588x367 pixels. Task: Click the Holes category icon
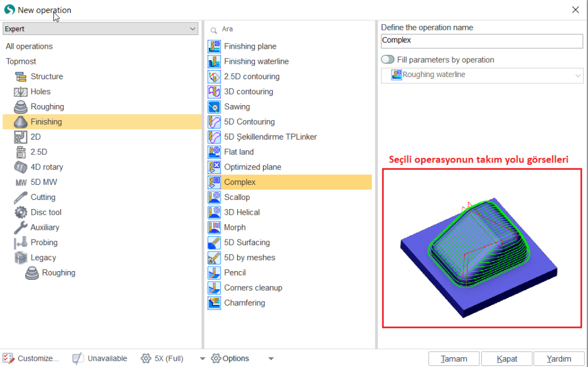[x=21, y=92]
